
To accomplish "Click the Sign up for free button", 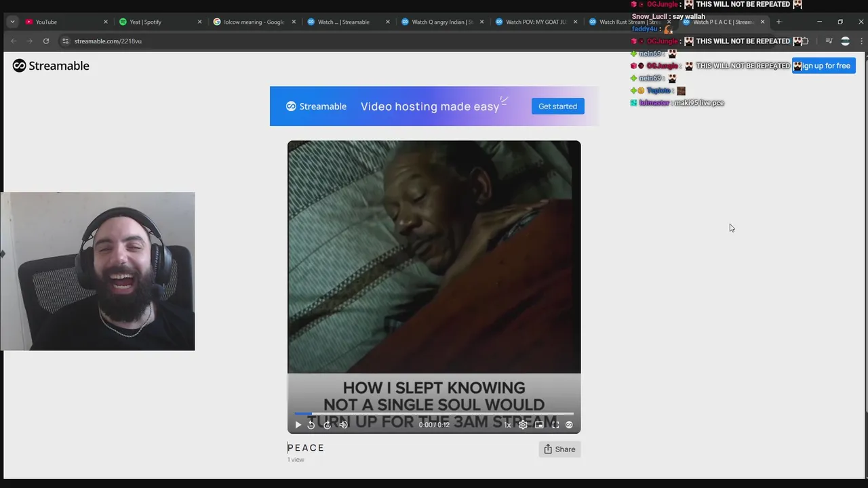I will tap(823, 66).
